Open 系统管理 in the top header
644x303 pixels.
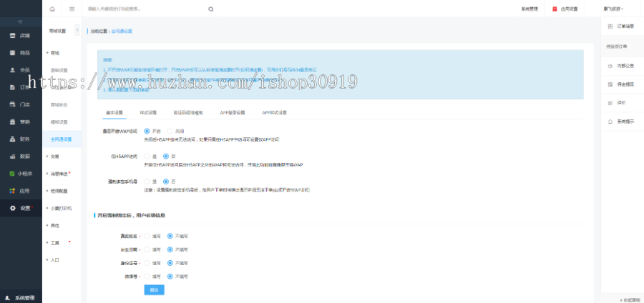(x=530, y=9)
